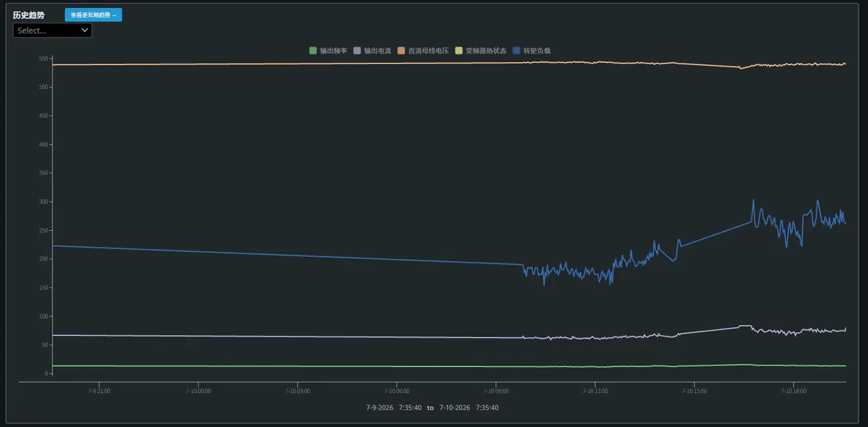Toggle the 直流母线电压 legend swatch

pos(401,51)
